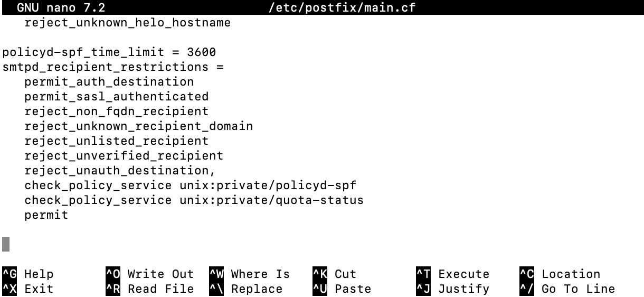Click the ^W Where Is shortcut key
644x297 pixels.
coord(216,274)
